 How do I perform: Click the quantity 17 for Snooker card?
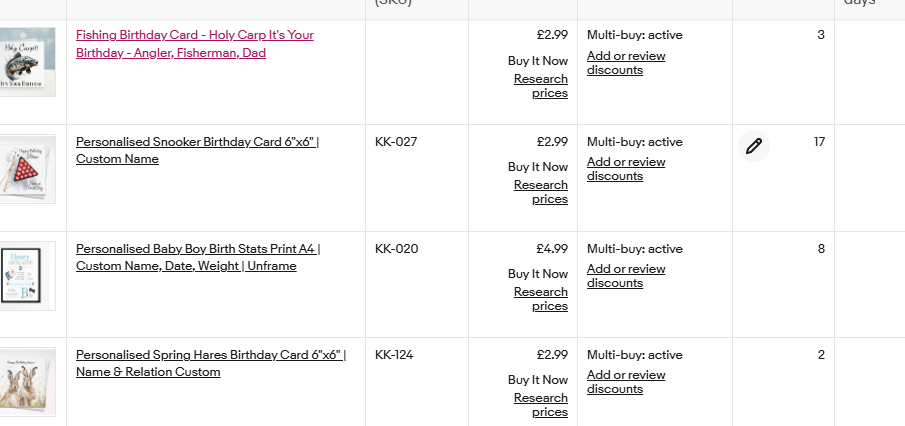pos(819,142)
